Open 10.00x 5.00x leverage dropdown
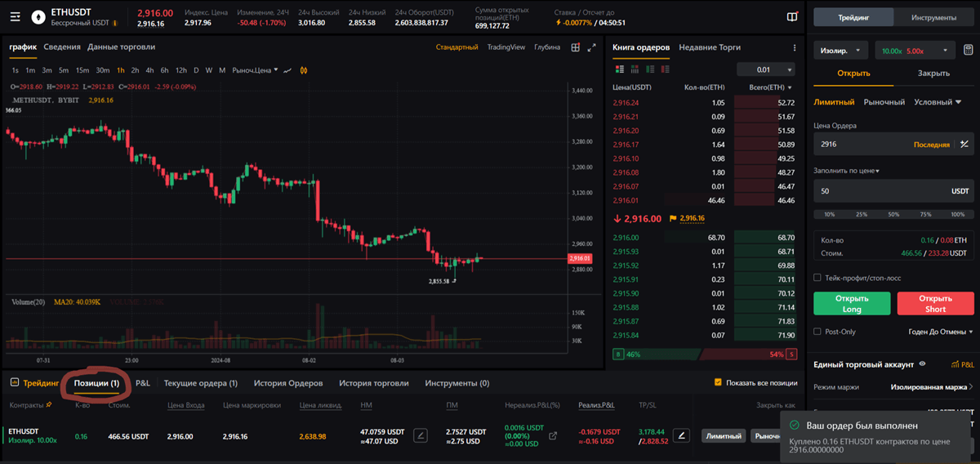980x464 pixels. coord(914,51)
